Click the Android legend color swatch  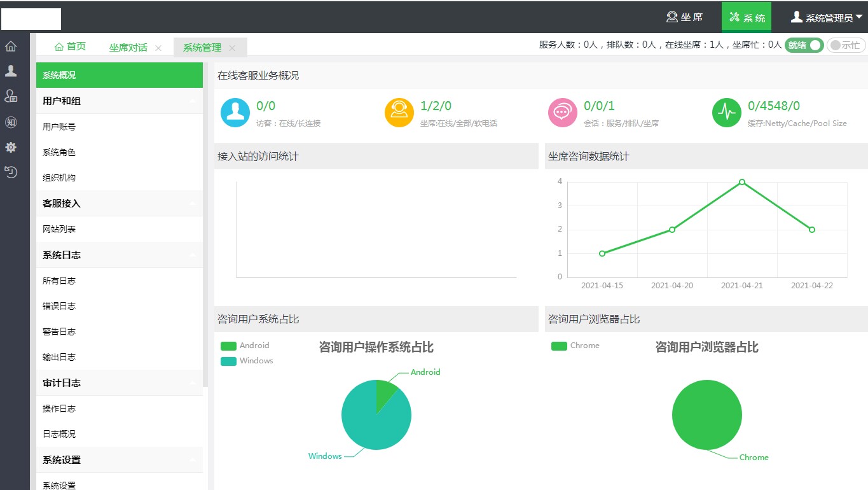(x=228, y=346)
